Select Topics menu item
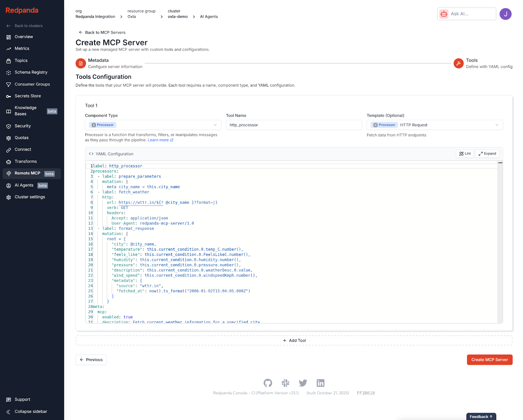This screenshot has height=420, width=523. (x=21, y=61)
